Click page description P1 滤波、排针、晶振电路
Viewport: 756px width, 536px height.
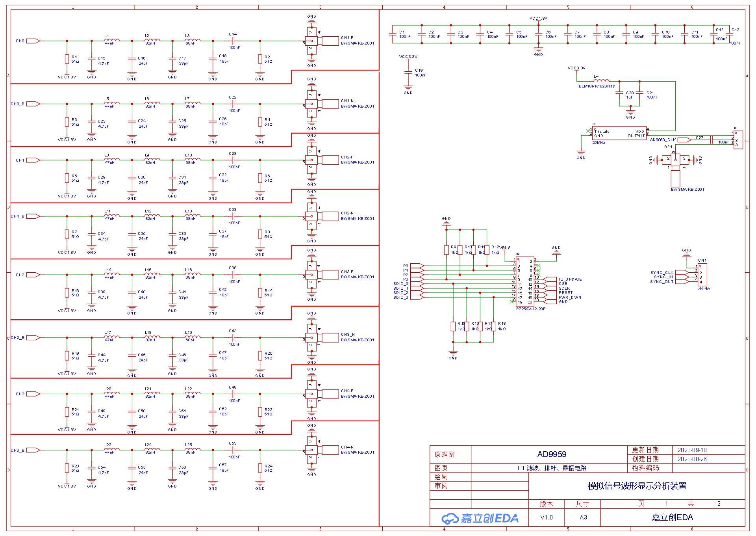click(x=552, y=468)
